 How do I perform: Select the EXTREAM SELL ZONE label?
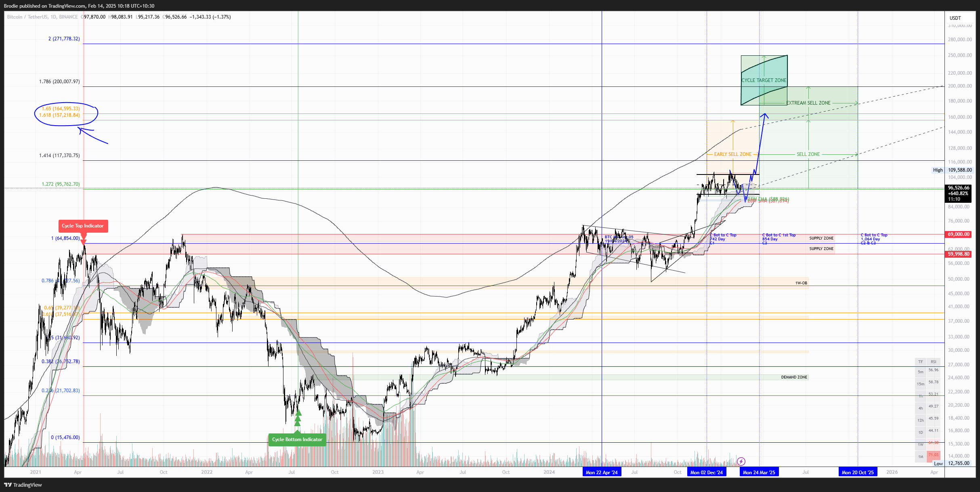pyautogui.click(x=808, y=103)
